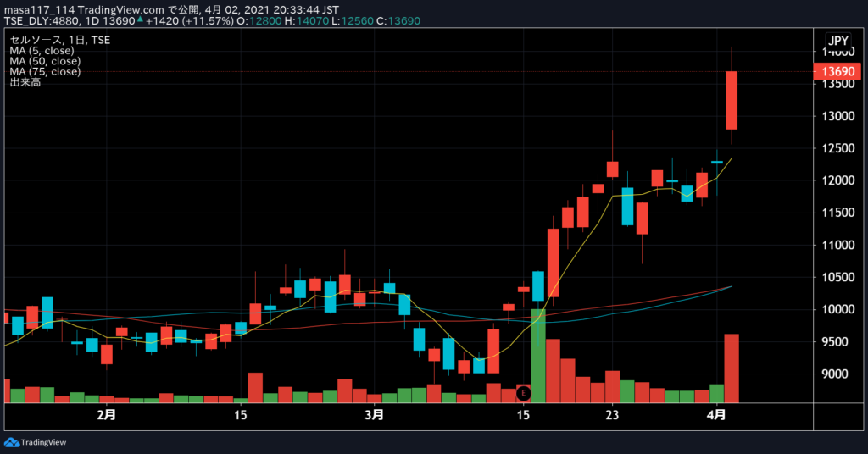Click the 2月 date label on time axis
Image resolution: width=868 pixels, height=454 pixels.
106,415
